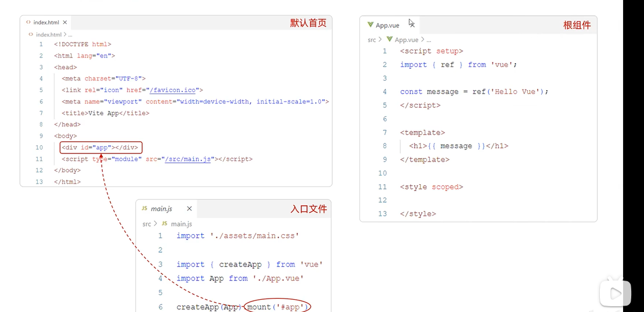Close the index.html editor tab
Viewport: 644px width, 312px height.
coord(64,22)
